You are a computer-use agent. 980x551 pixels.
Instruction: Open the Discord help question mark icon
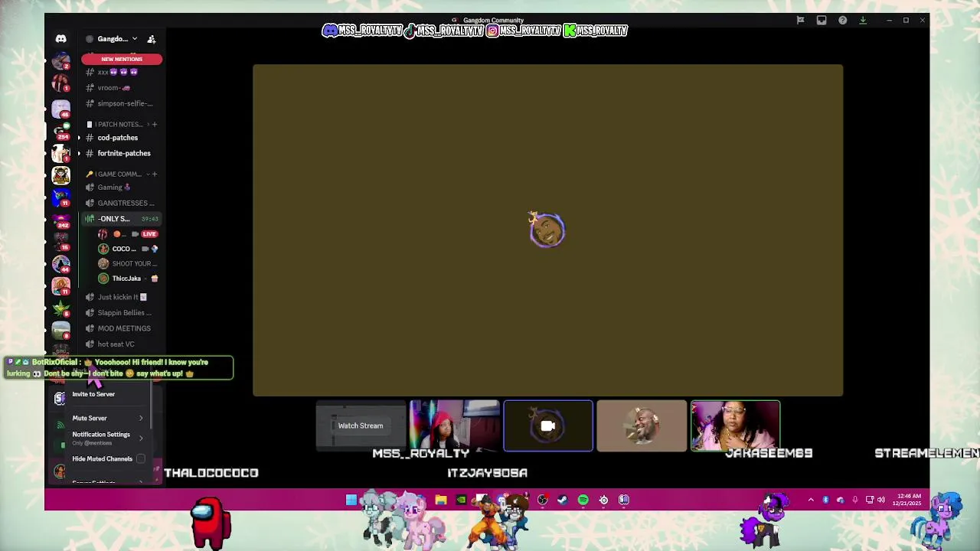pos(842,21)
